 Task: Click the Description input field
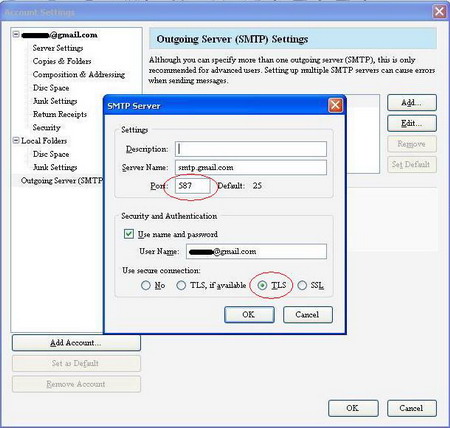click(x=251, y=149)
